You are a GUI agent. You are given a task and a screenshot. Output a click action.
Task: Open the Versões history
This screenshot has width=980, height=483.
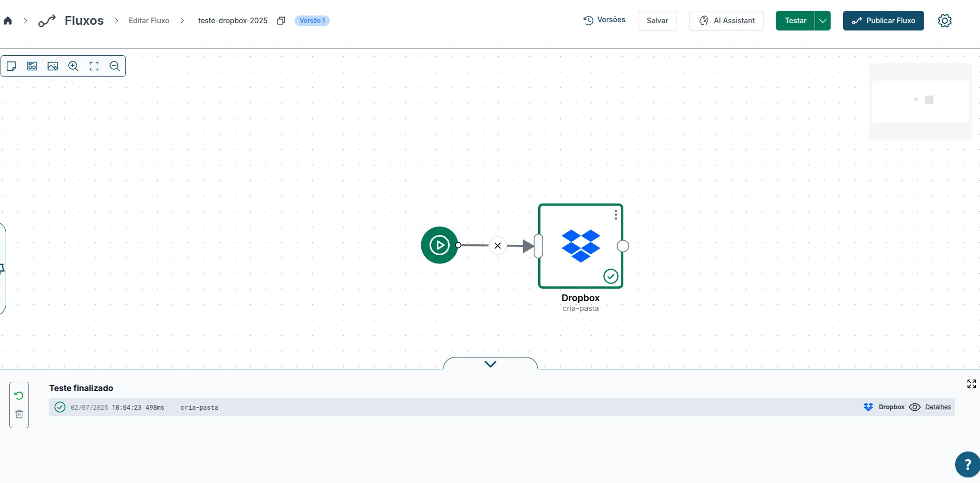point(604,20)
